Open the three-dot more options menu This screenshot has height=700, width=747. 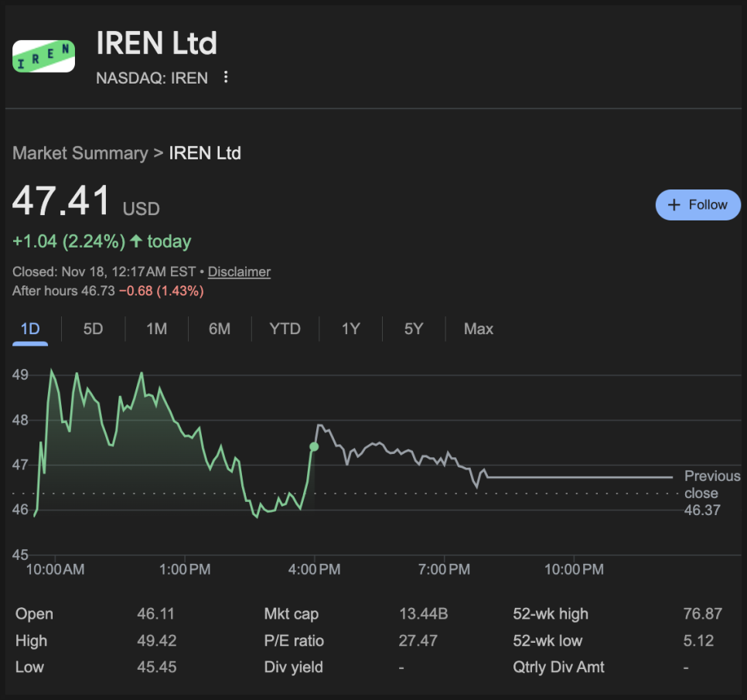(226, 77)
